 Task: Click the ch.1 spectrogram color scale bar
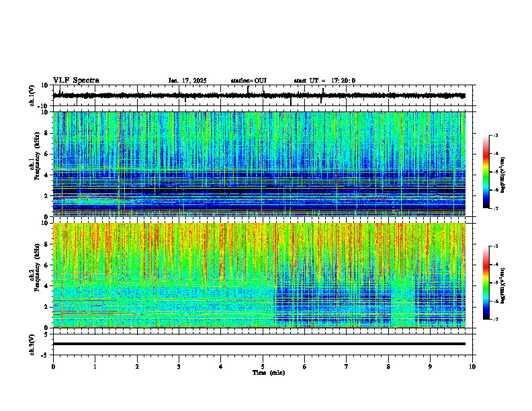(486, 172)
